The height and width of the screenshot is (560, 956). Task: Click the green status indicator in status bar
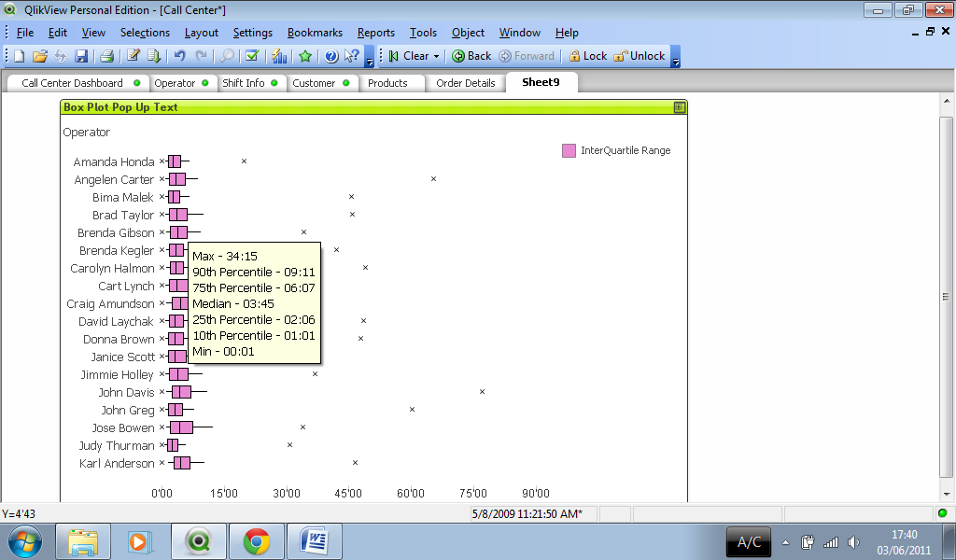click(943, 513)
